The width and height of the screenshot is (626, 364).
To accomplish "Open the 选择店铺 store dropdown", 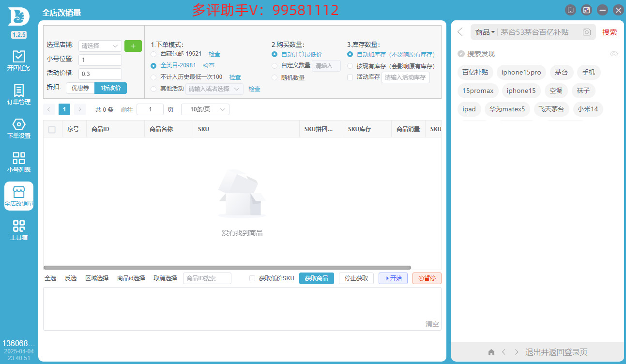I will 100,46.
